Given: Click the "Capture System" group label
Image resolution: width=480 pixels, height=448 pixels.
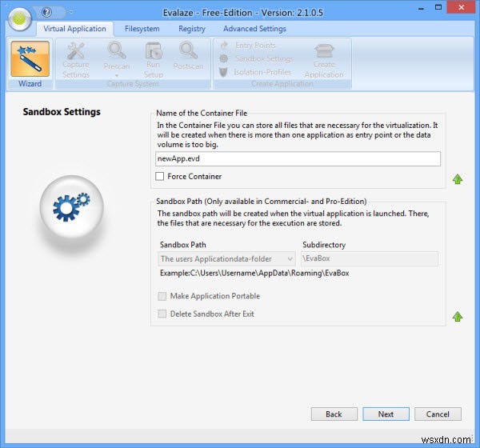Looking at the screenshot, I should (133, 83).
